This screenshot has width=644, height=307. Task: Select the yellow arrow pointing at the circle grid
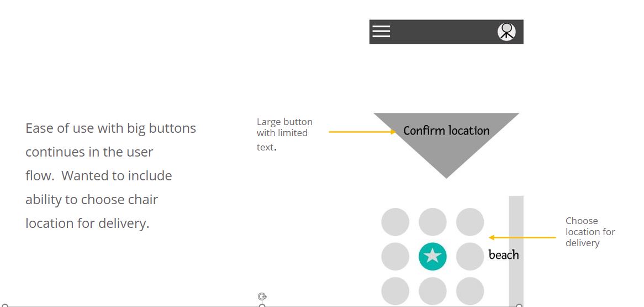(x=522, y=237)
